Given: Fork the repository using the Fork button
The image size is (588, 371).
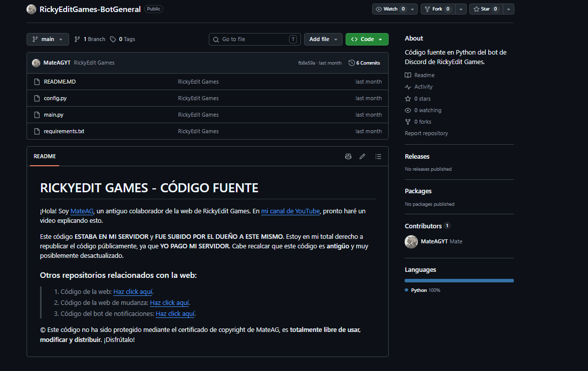Looking at the screenshot, I should pyautogui.click(x=438, y=9).
